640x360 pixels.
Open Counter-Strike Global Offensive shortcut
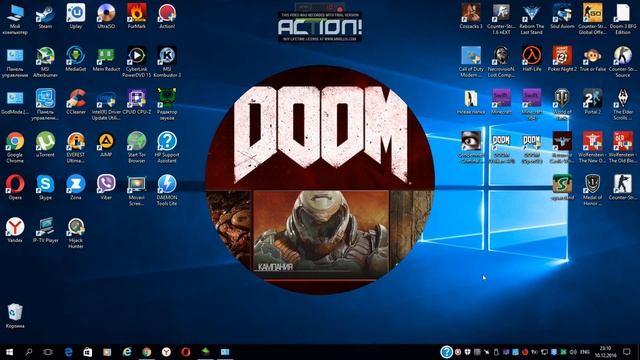coord(592,19)
